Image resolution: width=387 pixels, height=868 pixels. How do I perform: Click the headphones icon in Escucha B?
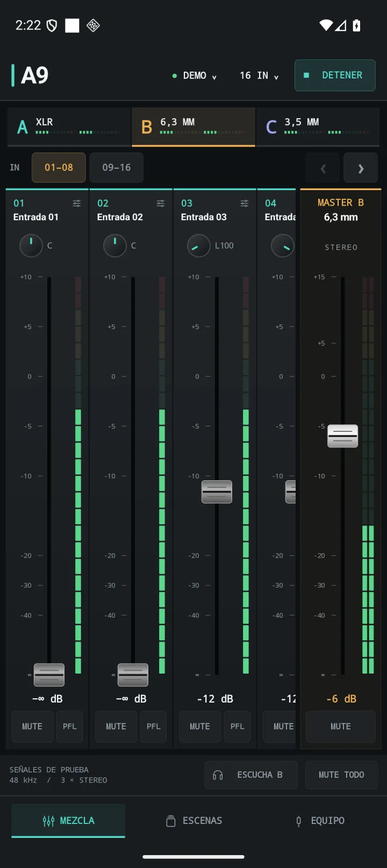[x=218, y=775]
